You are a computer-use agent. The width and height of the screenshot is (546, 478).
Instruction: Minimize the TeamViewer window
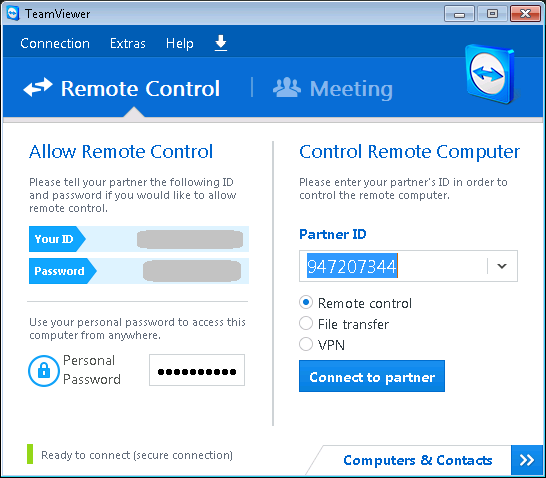point(459,14)
